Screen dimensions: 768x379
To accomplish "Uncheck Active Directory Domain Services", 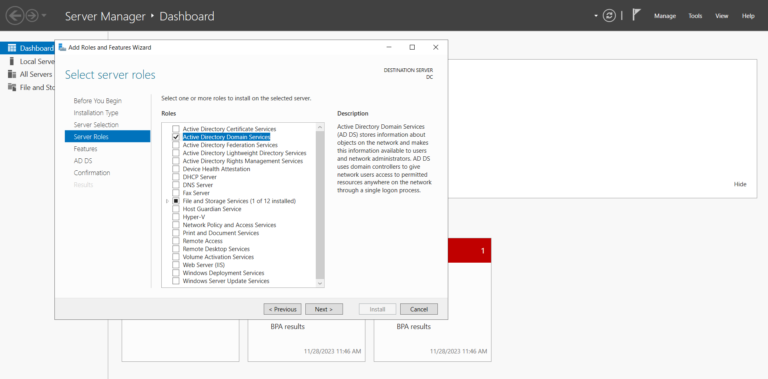I will coord(176,137).
